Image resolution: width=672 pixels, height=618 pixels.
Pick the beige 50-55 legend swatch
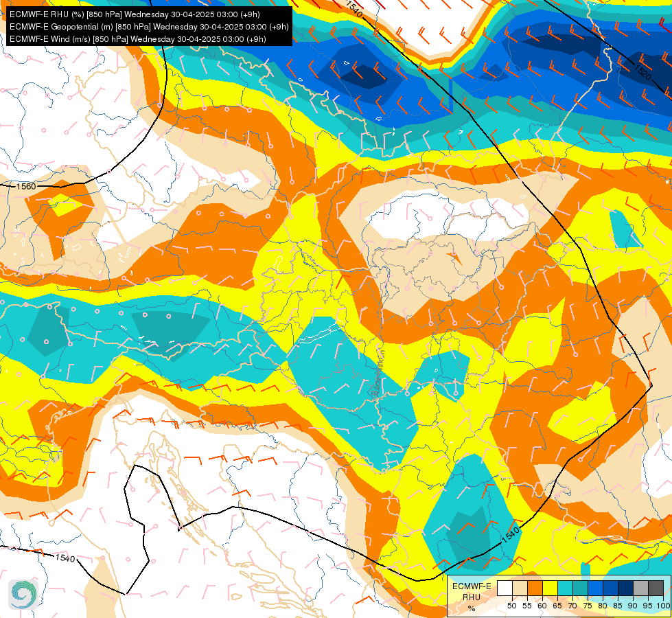(520, 588)
